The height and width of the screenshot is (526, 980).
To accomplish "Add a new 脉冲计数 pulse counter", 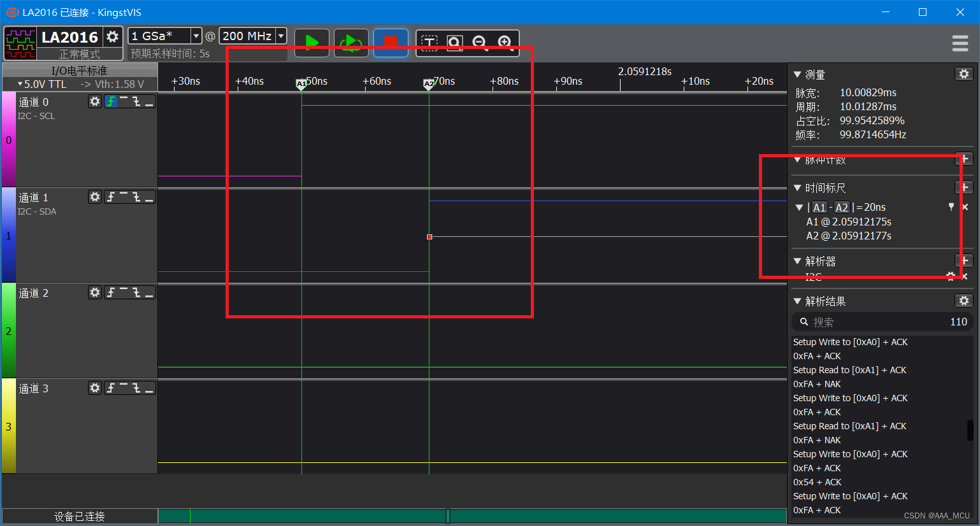I will click(x=965, y=159).
